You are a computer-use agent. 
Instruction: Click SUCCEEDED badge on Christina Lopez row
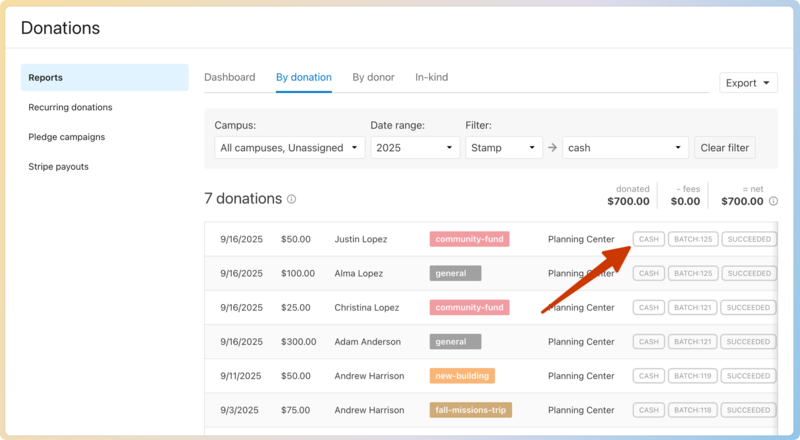click(x=748, y=307)
